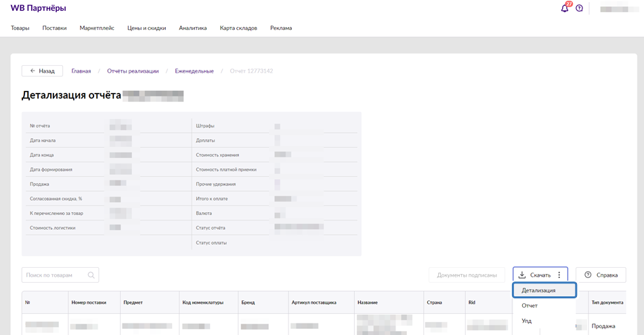Click the three-dot icon on Скачать button
644x335 pixels.
(559, 275)
